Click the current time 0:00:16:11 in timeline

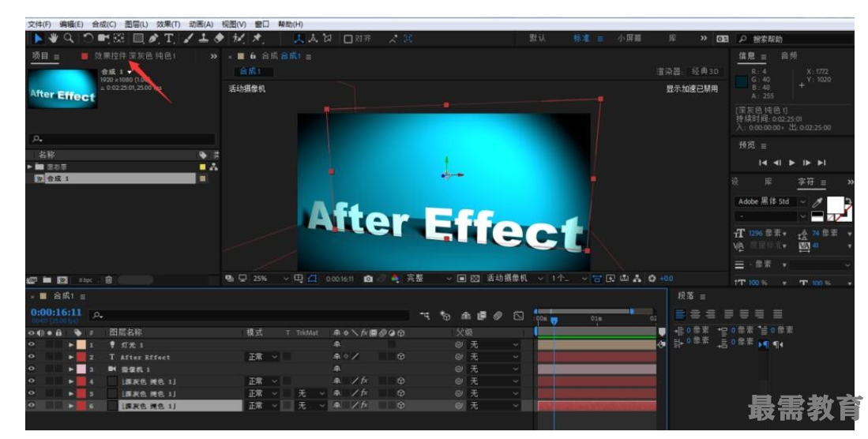56,312
